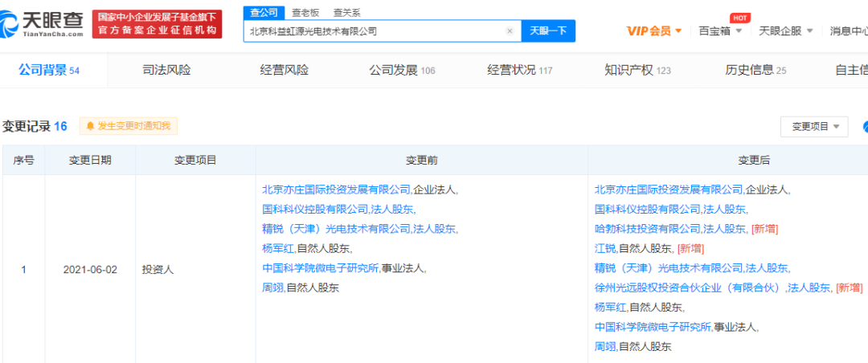The height and width of the screenshot is (363, 868).
Task: Open 精锐（天津）光电技术有限公司 in 变更前 column
Action: click(336, 229)
